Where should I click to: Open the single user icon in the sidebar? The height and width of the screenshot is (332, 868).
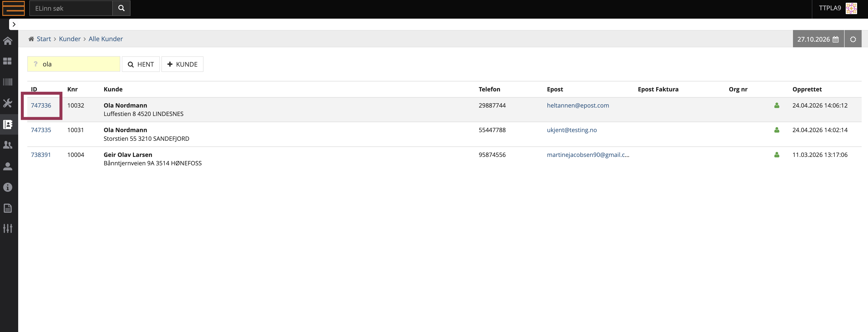tap(8, 166)
